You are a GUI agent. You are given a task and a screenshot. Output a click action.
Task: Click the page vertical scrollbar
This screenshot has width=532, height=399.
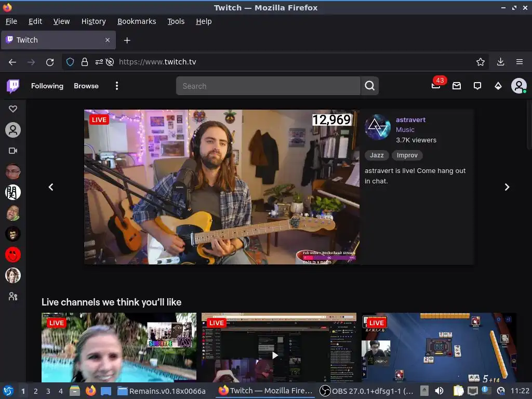point(529,126)
